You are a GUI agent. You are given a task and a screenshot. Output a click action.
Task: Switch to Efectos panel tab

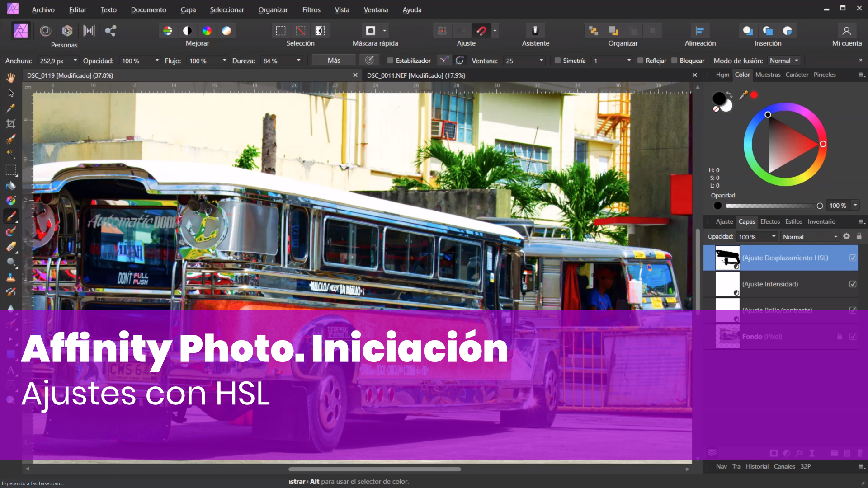point(770,221)
